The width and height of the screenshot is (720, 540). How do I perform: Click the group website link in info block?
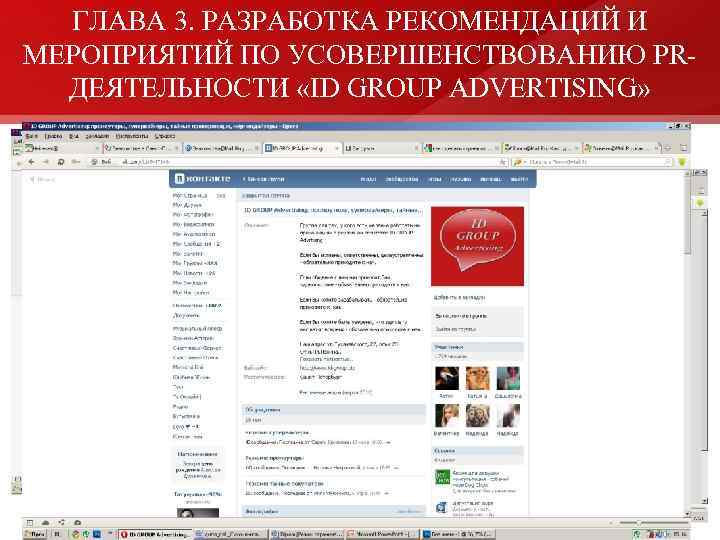(327, 368)
